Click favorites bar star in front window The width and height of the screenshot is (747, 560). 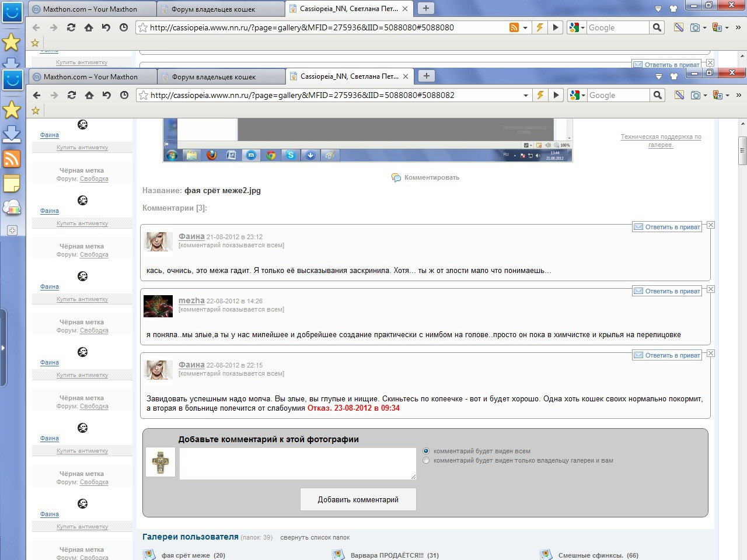coord(36,110)
